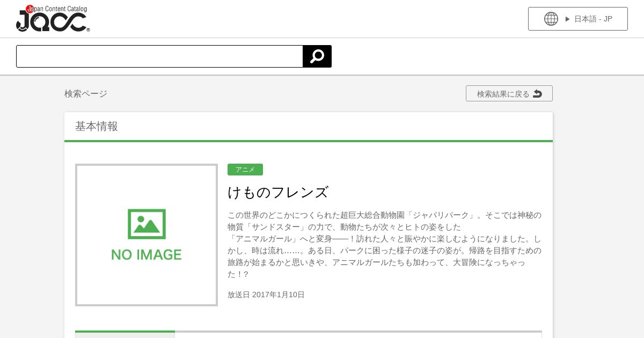This screenshot has height=338, width=644.
Task: Select the green アニメ category tag
Action: 245,170
